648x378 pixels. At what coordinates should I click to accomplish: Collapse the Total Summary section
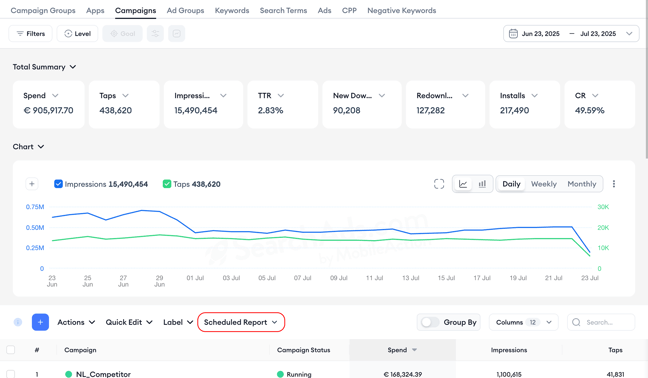(44, 67)
